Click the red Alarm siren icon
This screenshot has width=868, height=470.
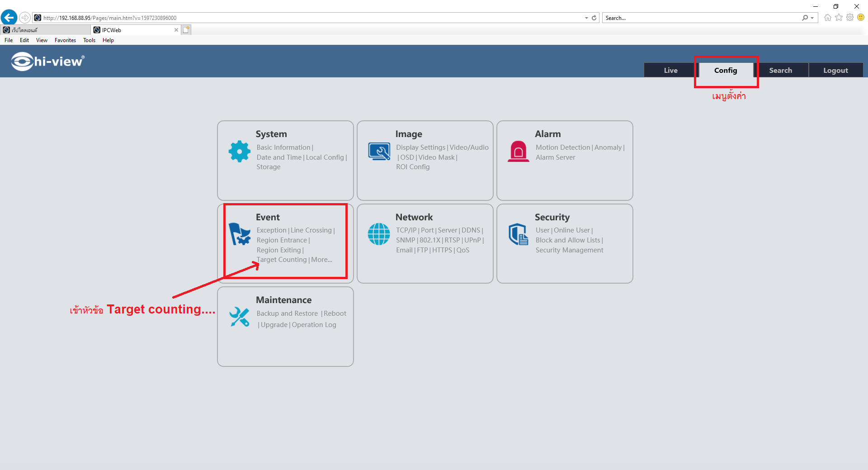pyautogui.click(x=518, y=152)
